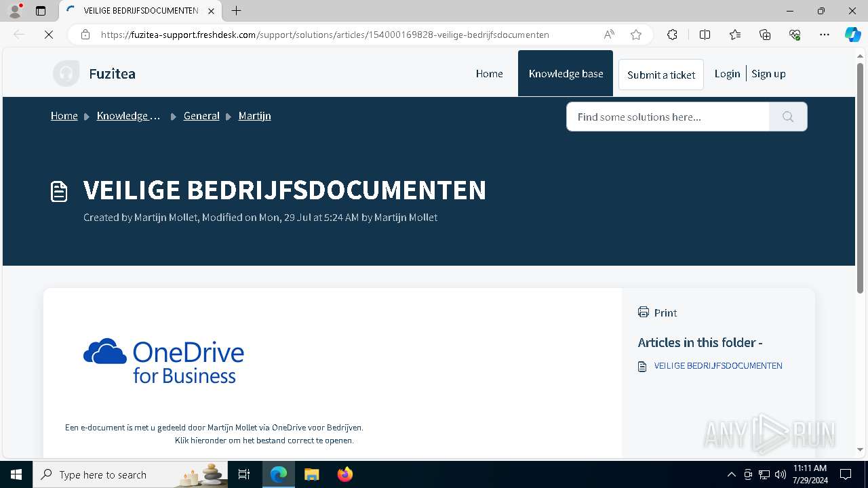Stop loading the page in the browser
Image resolution: width=868 pixels, height=488 pixels.
point(49,35)
